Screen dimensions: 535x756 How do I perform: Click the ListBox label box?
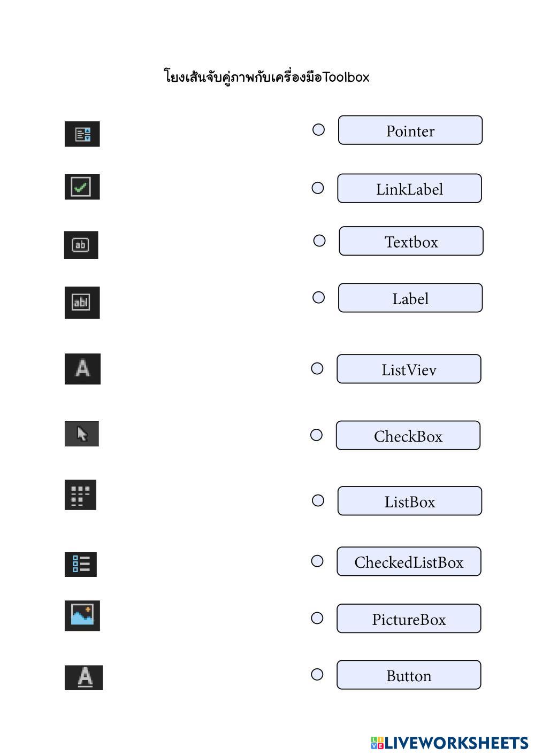point(409,501)
